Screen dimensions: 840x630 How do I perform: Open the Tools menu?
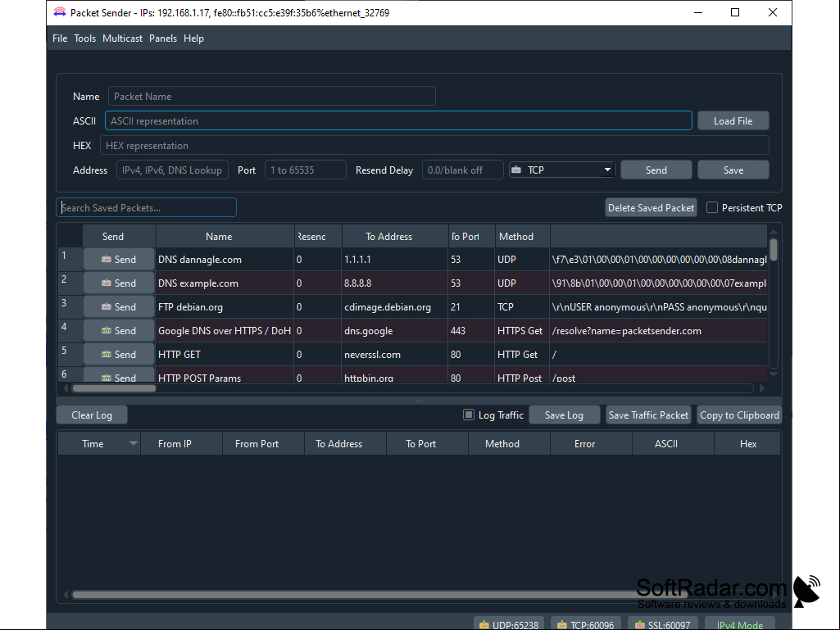coord(84,38)
